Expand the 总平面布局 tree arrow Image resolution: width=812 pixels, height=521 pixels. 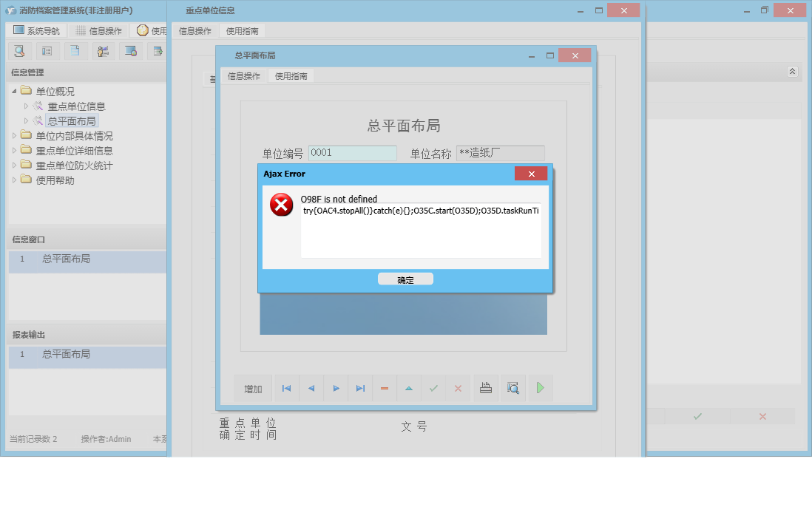tap(26, 121)
